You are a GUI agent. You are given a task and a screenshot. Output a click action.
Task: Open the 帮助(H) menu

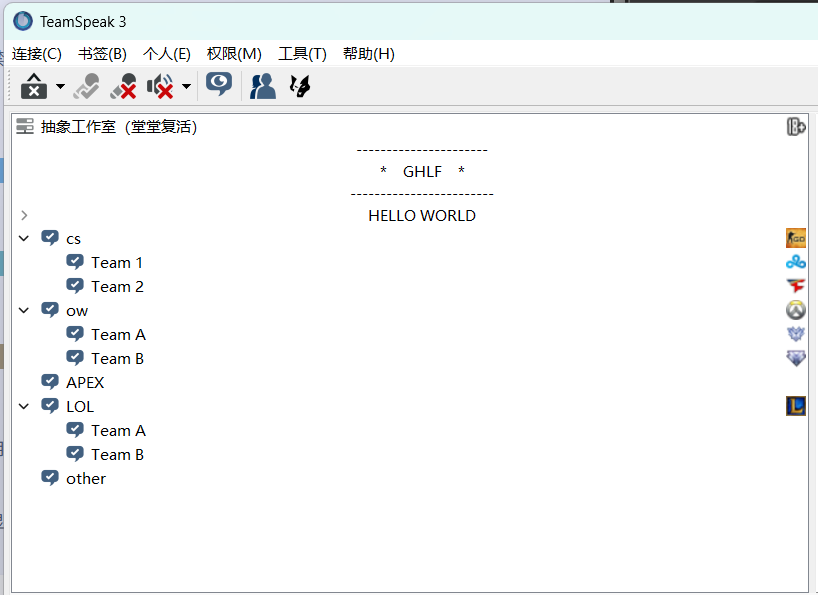pos(369,54)
